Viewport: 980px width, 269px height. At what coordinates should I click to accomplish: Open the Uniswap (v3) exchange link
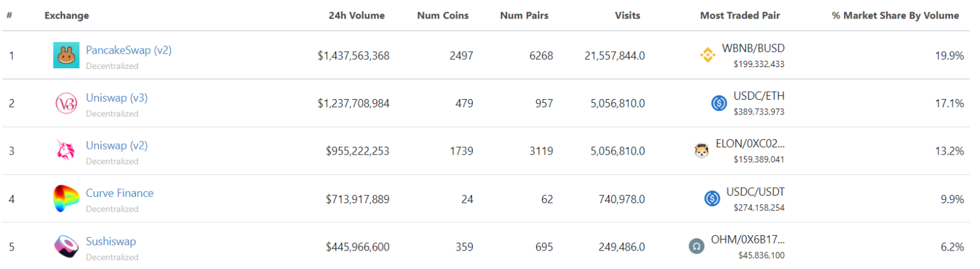[117, 98]
